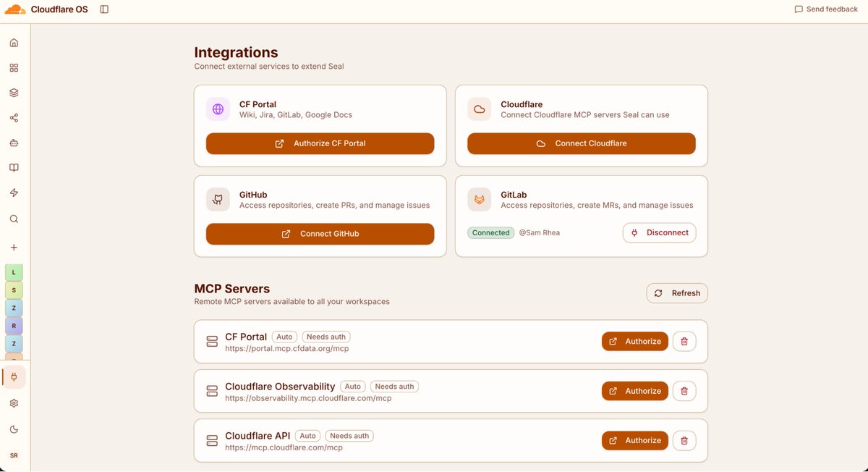Click server icon in Cloudflare API row
This screenshot has height=472, width=868.
point(212,440)
